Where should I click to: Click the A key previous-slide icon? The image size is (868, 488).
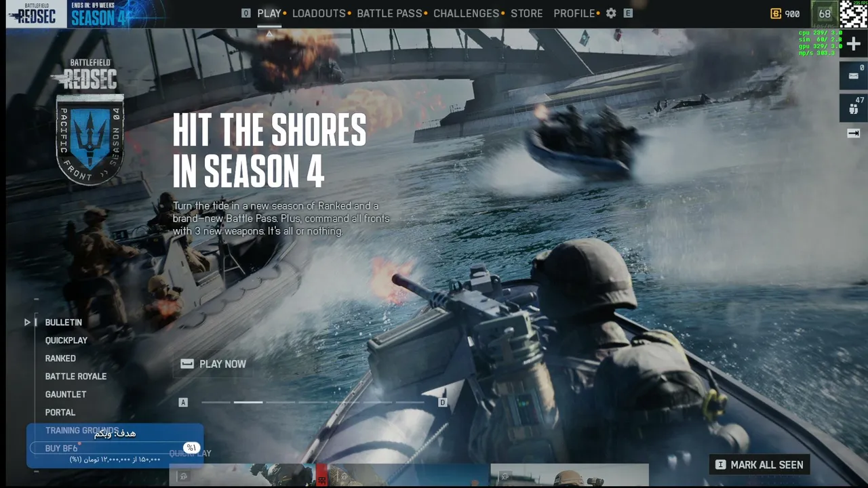[x=183, y=403]
